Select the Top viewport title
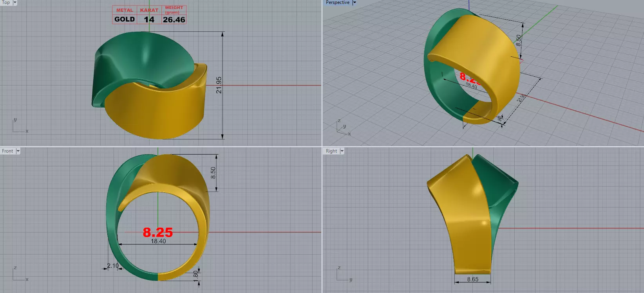The width and height of the screenshot is (644, 293). pos(6,2)
